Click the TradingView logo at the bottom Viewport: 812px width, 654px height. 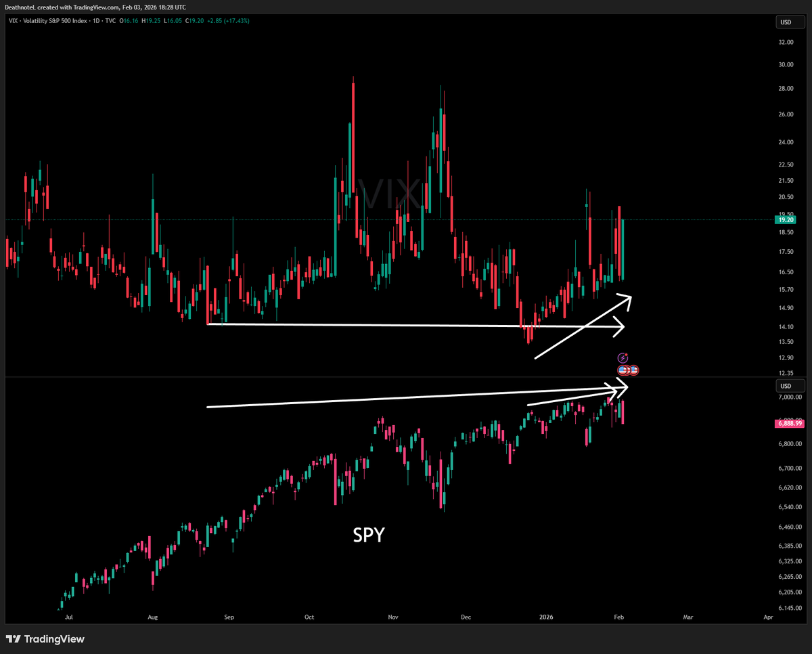(45, 639)
